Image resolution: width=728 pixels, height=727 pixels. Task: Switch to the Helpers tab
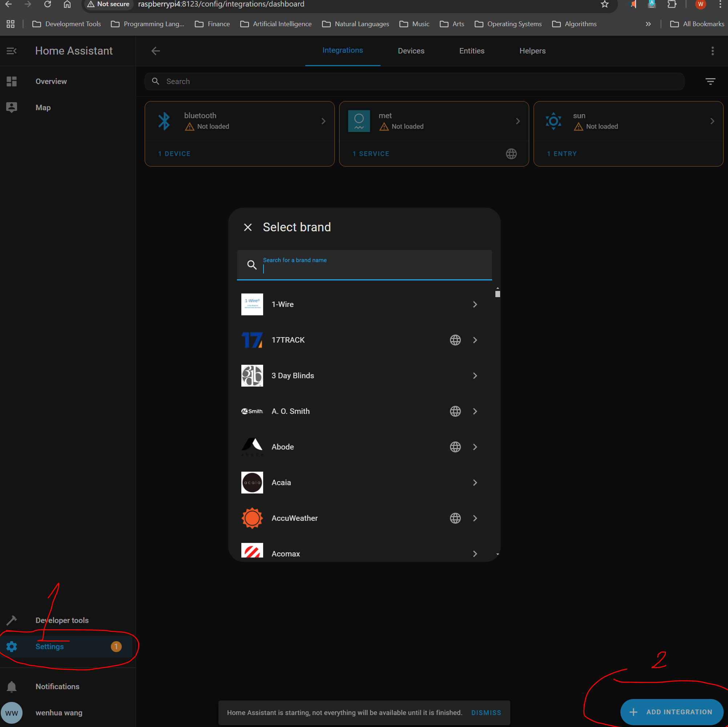pos(532,51)
